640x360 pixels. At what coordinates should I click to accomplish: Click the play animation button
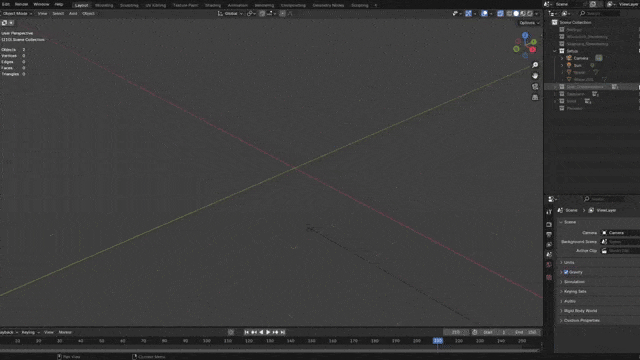pyautogui.click(x=268, y=332)
